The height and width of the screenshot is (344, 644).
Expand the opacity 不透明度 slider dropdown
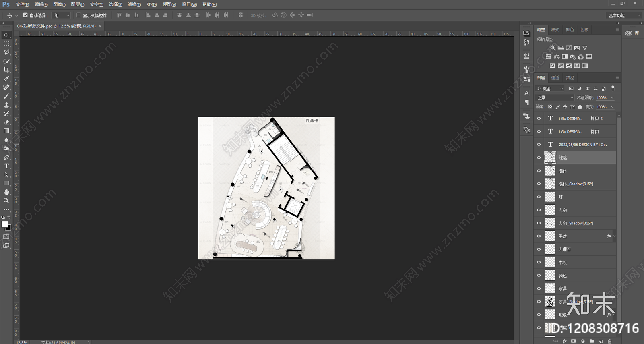pyautogui.click(x=612, y=97)
